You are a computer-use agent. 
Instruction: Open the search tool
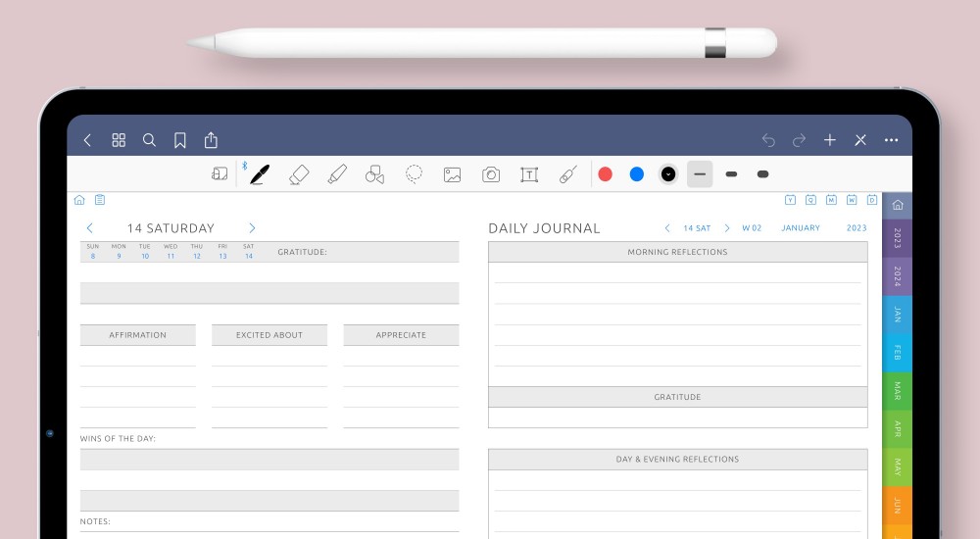pos(149,140)
